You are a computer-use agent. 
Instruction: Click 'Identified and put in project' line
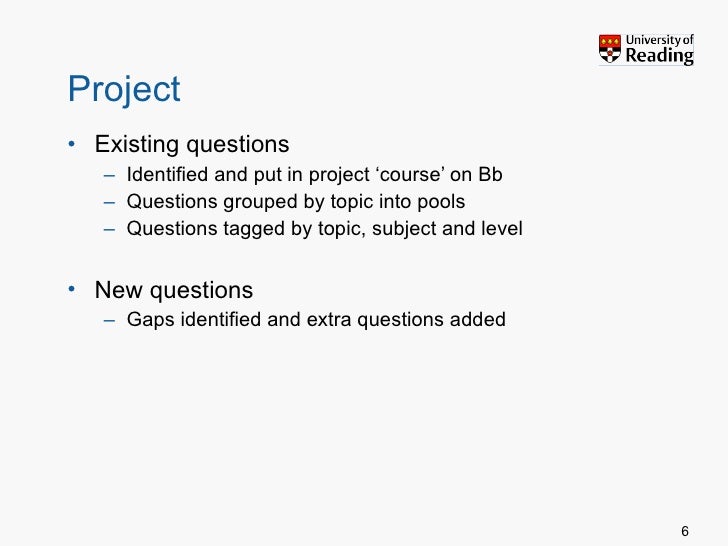pos(314,175)
